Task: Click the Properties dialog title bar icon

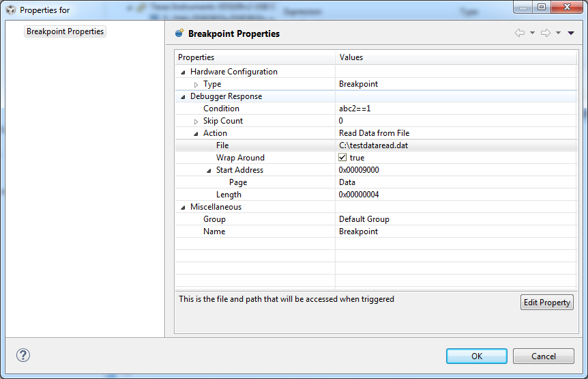Action: (x=10, y=10)
